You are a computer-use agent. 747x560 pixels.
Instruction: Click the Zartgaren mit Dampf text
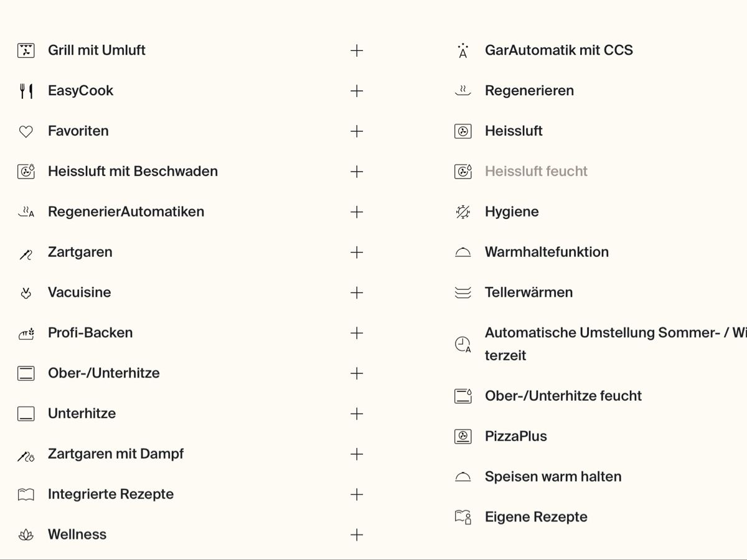tap(116, 454)
